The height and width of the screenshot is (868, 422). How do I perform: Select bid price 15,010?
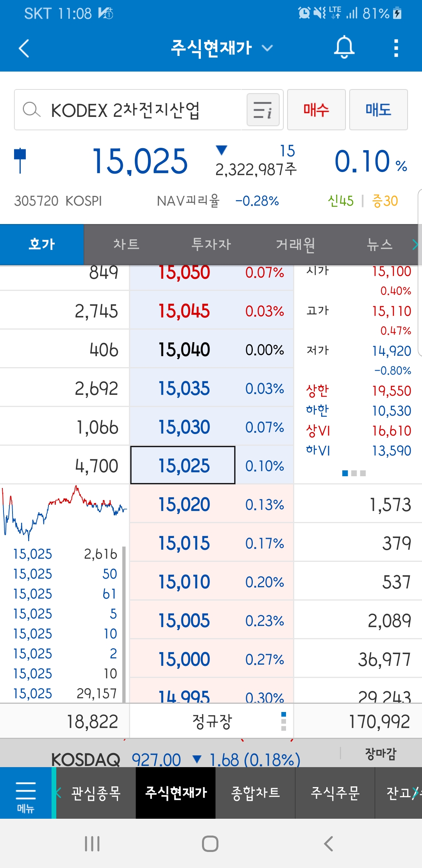[x=184, y=582]
